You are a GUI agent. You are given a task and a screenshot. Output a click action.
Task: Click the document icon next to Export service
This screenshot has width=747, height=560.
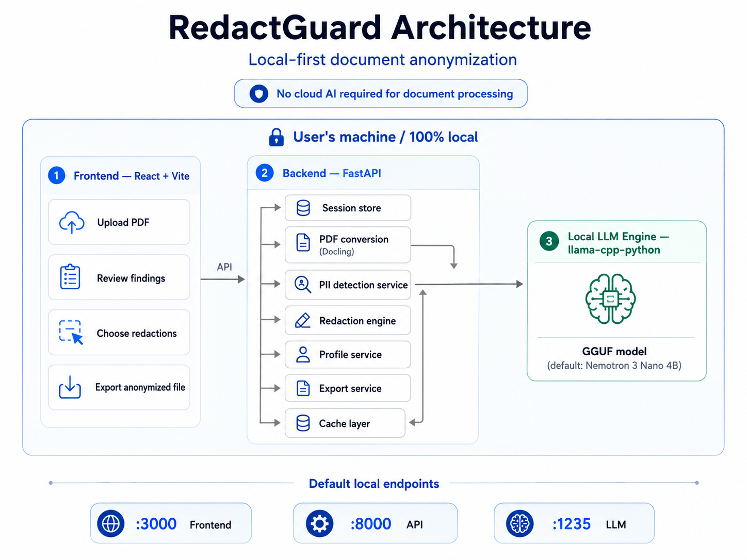tap(303, 388)
